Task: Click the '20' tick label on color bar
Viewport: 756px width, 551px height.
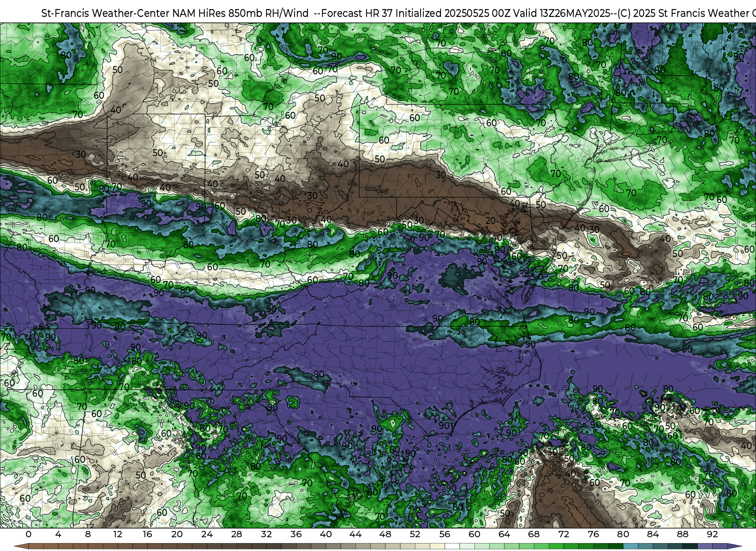Action: tap(177, 534)
